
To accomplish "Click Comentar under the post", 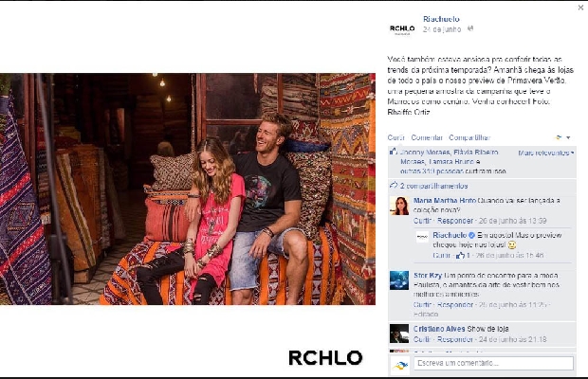I will click(x=427, y=137).
